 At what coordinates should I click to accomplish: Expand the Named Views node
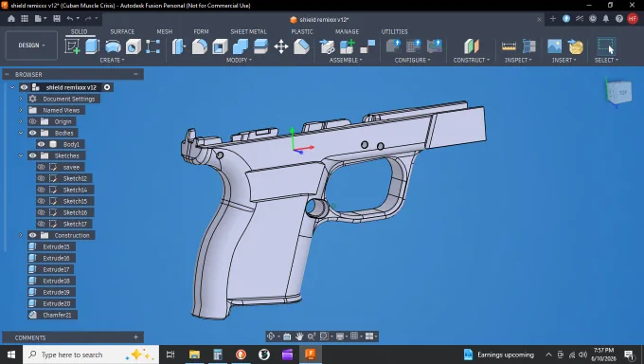coord(21,110)
